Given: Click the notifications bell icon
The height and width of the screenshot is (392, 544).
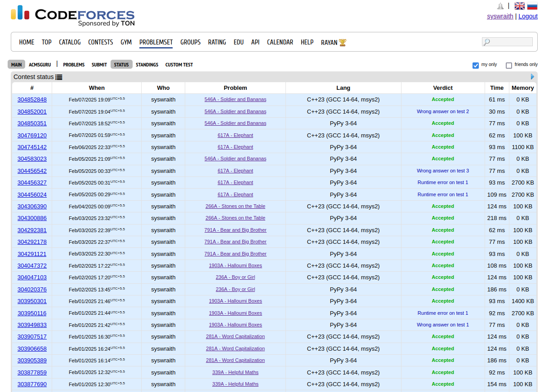Looking at the screenshot, I should [x=500, y=6].
